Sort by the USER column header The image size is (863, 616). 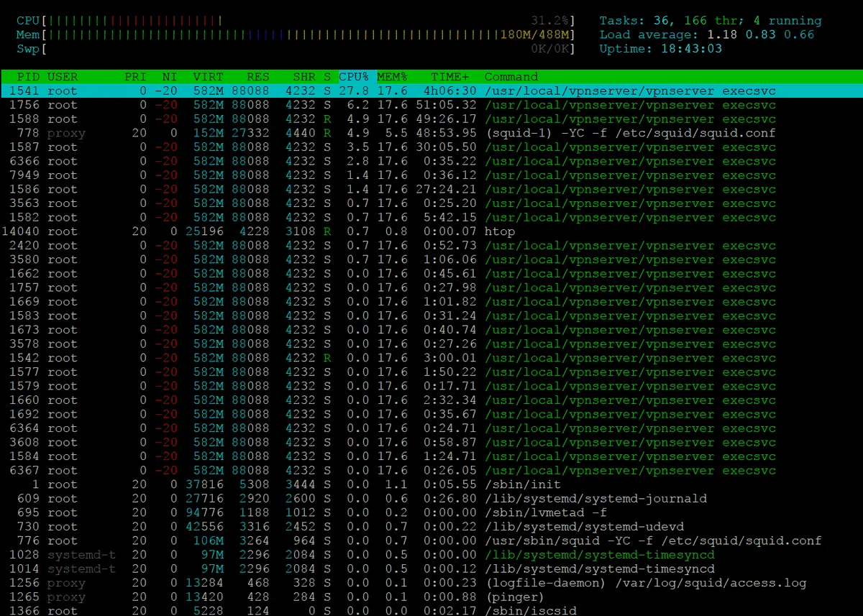tap(63, 77)
